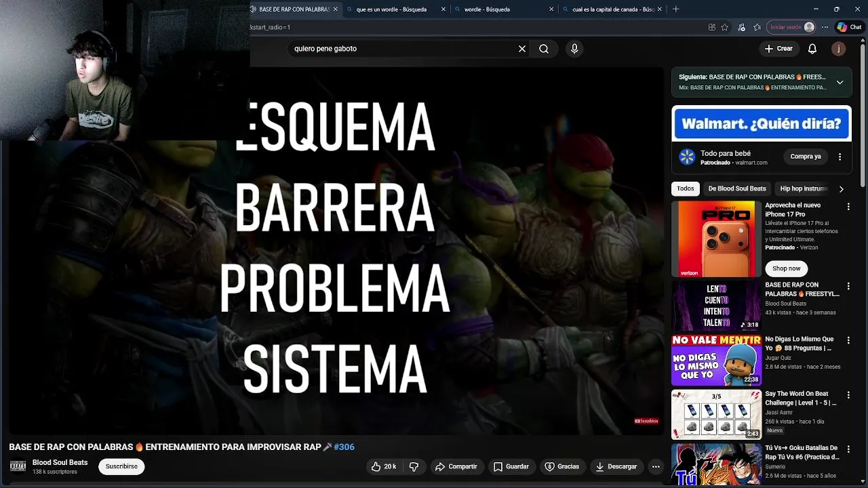Viewport: 868px width, 488px height.
Task: Switch to 'wordle - Búsqueda' tab
Action: [505, 9]
